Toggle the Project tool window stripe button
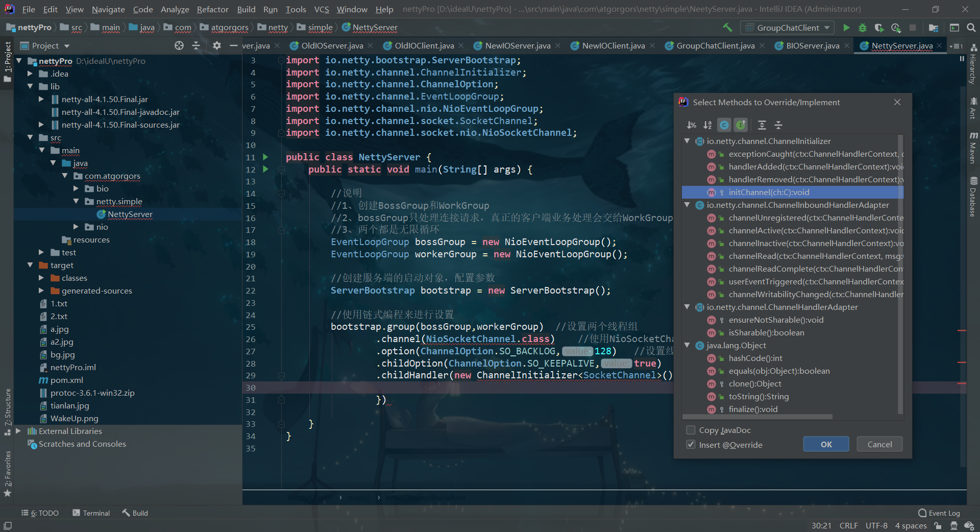Viewport: 980px width, 532px height. pos(7,61)
